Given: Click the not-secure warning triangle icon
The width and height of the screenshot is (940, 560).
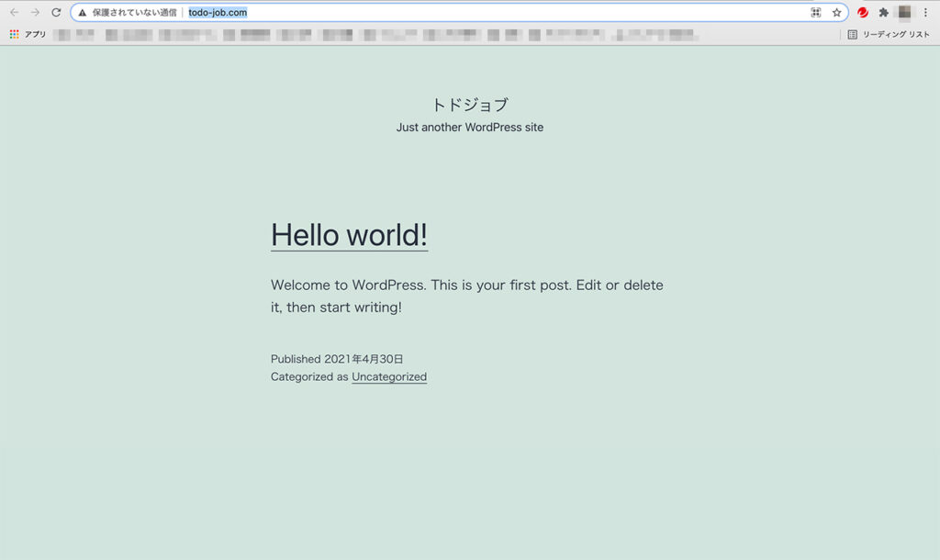Looking at the screenshot, I should (82, 13).
